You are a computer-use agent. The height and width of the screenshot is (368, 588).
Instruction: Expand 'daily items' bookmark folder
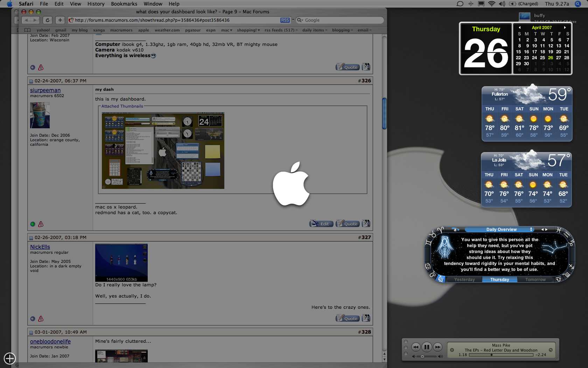click(315, 30)
